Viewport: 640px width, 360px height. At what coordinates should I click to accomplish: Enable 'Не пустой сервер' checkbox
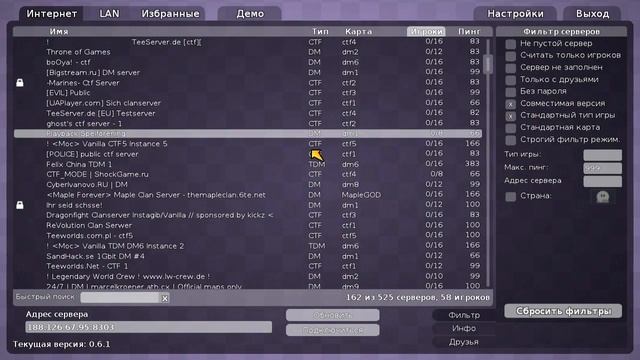(x=510, y=44)
